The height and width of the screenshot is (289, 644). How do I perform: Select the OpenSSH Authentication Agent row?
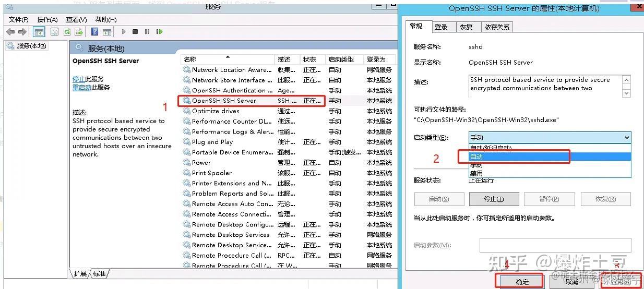(x=288, y=90)
